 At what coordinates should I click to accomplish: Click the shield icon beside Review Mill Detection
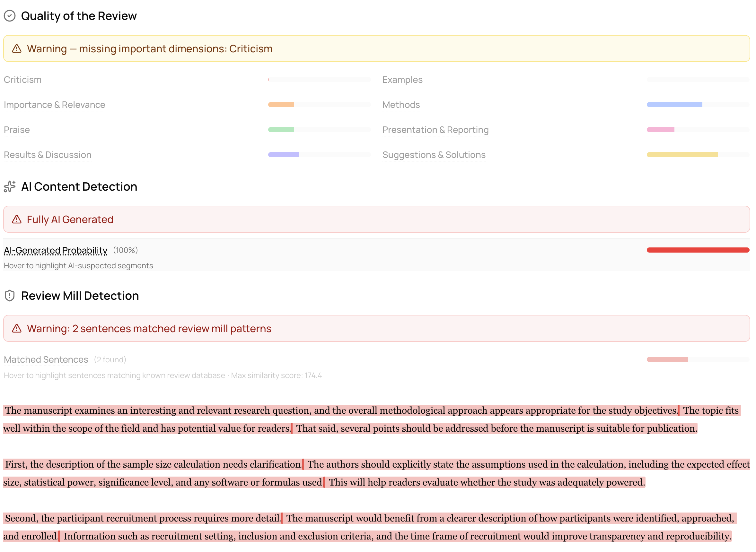[10, 296]
